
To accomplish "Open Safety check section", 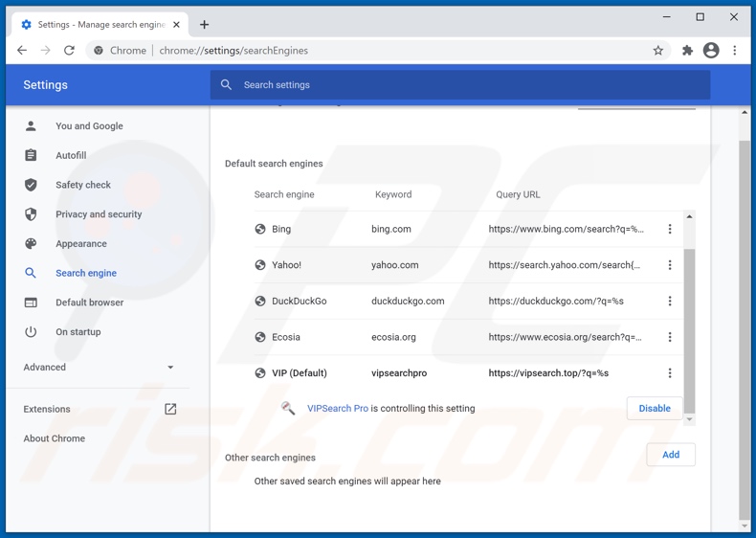I will 83,185.
